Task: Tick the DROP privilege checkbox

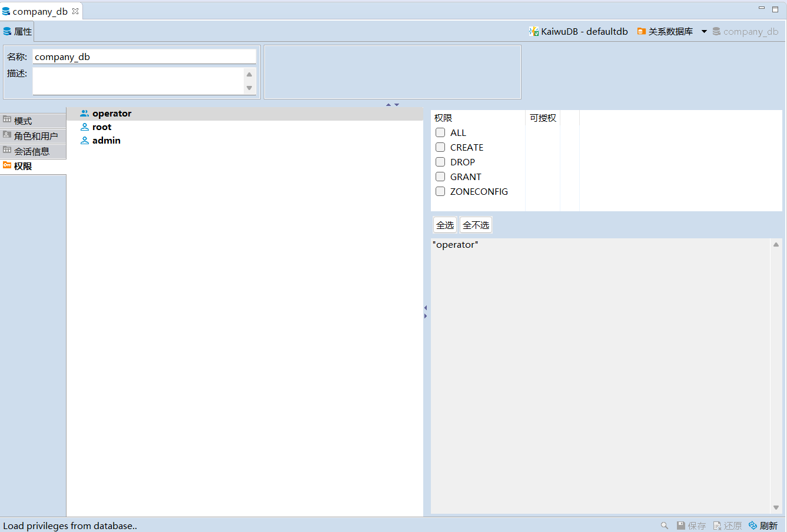Action: [x=440, y=162]
